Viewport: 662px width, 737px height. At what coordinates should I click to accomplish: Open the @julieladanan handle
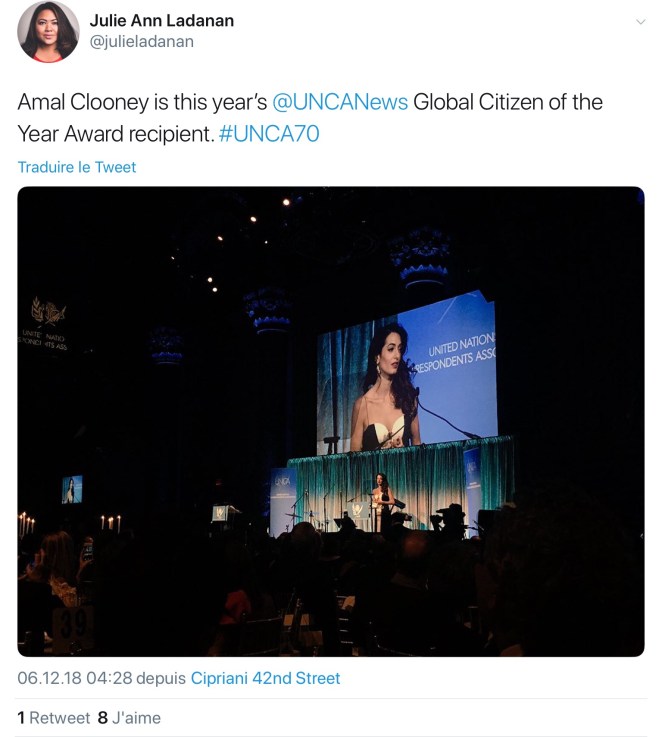click(x=141, y=42)
